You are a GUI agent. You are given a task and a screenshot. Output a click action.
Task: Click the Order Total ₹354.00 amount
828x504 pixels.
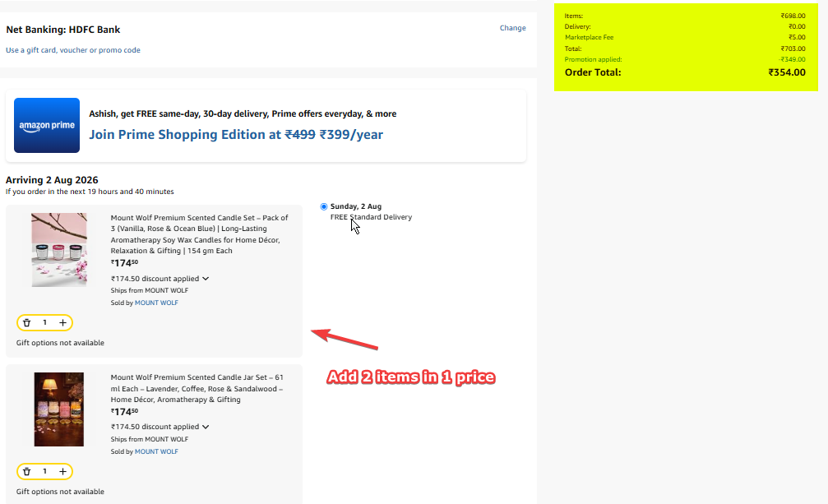point(787,72)
